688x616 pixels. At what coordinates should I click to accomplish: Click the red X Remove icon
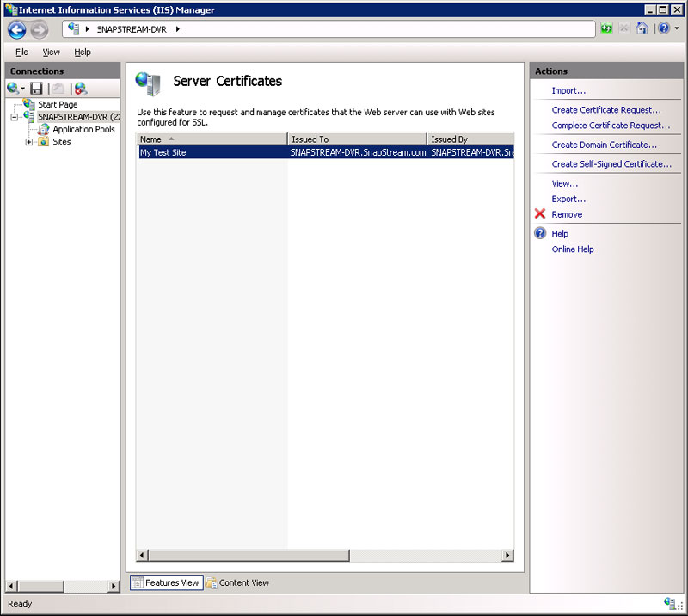540,214
